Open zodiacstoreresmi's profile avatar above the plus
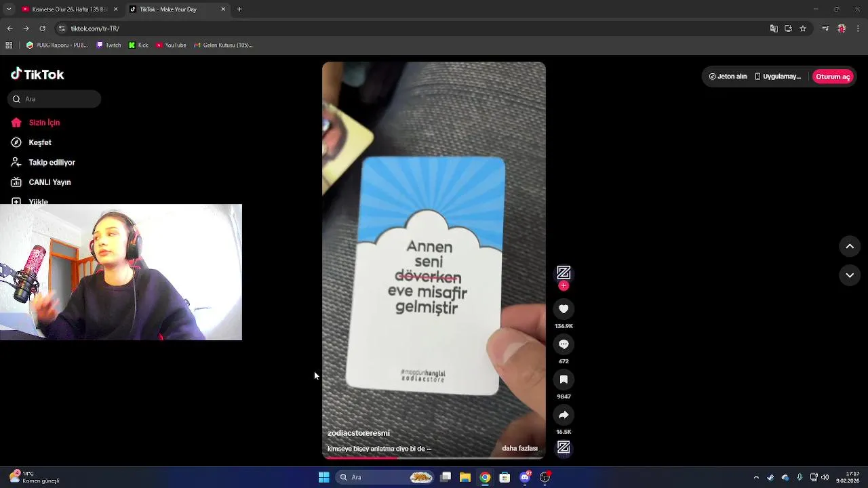 pos(564,272)
